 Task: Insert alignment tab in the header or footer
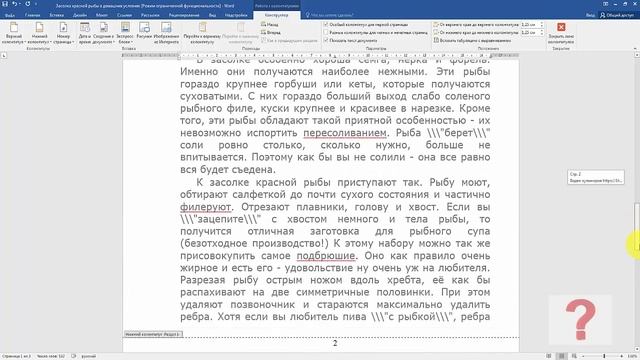click(472, 40)
